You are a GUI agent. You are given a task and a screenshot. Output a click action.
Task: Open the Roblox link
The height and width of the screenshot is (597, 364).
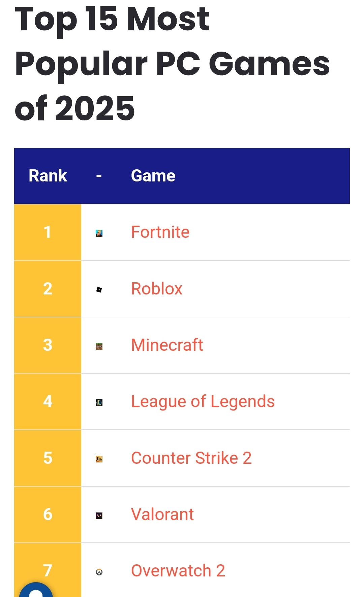(x=157, y=289)
